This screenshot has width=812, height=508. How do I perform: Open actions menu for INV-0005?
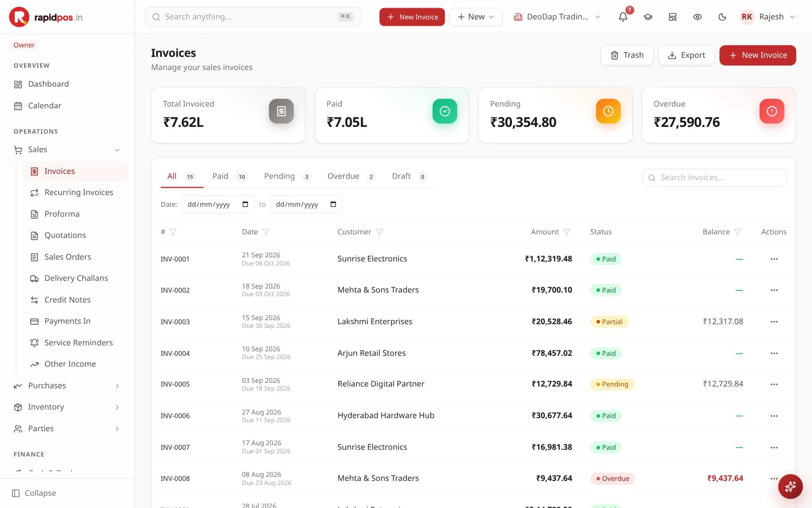click(774, 384)
